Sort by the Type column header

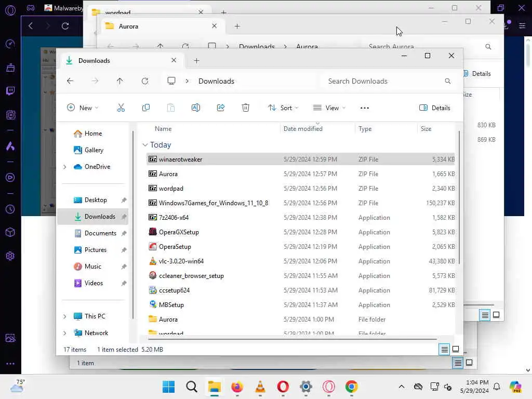point(365,129)
